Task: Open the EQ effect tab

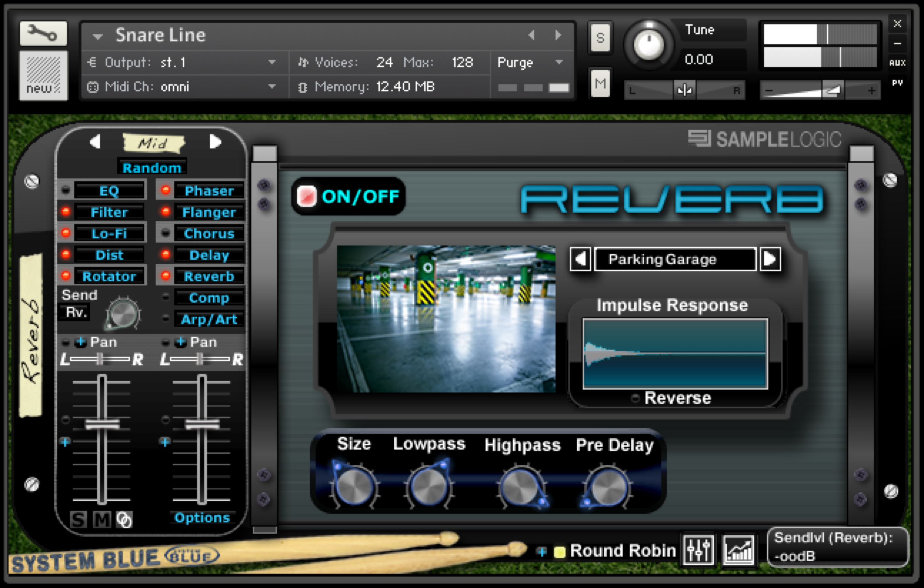Action: pos(109,191)
